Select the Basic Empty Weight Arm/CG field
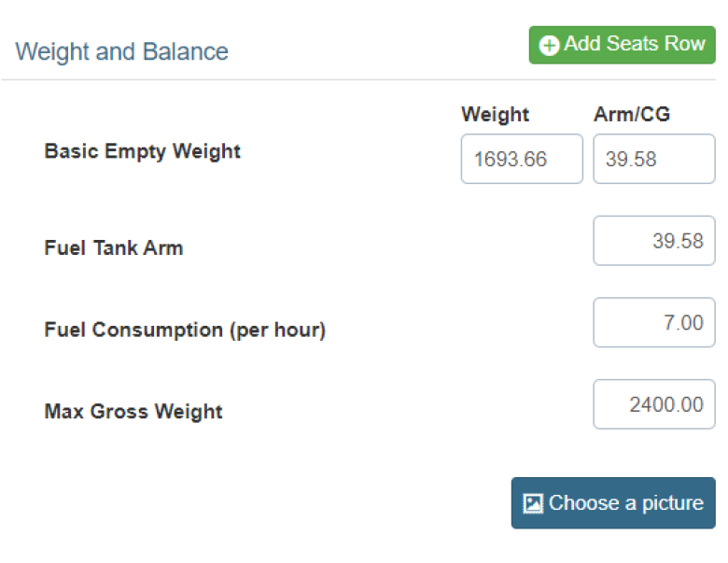 [x=654, y=159]
